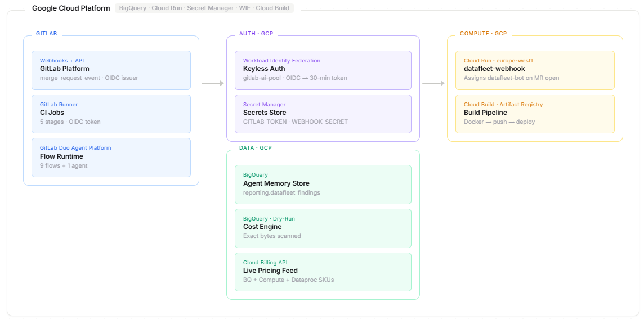Click the arrow from Auth to Compute
This screenshot has height=324, width=644.
(x=433, y=83)
